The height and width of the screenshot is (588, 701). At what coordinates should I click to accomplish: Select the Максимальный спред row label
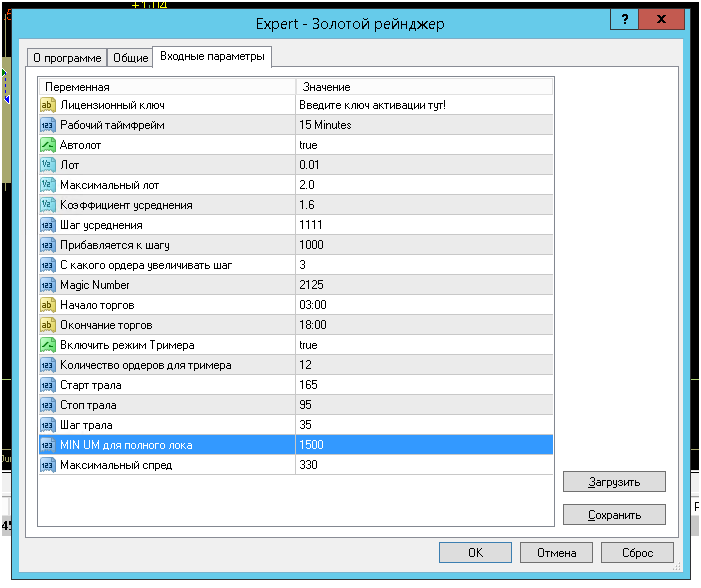pyautogui.click(x=116, y=465)
